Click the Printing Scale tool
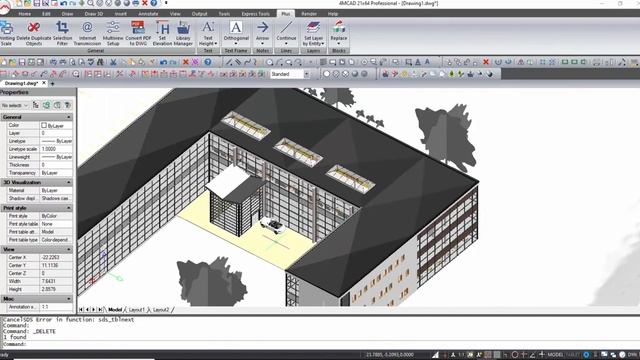640x360 pixels. 7,33
